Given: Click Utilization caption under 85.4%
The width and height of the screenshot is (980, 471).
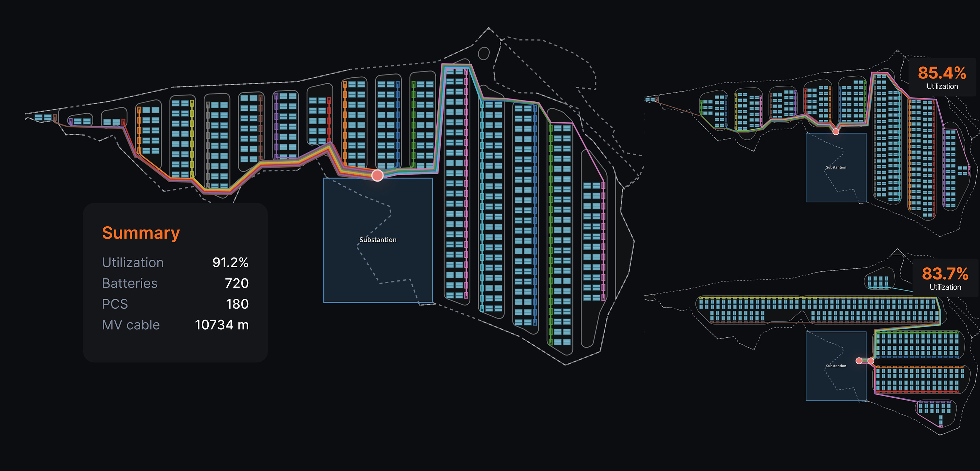Looking at the screenshot, I should tap(942, 86).
